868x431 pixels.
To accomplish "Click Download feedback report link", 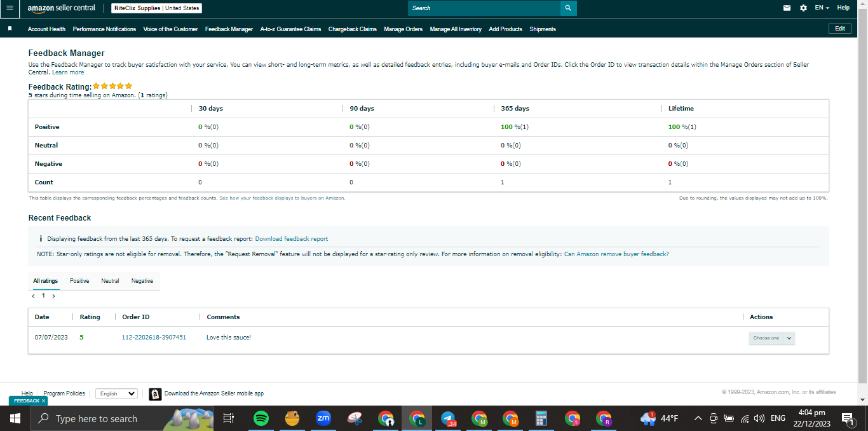I will [x=292, y=239].
